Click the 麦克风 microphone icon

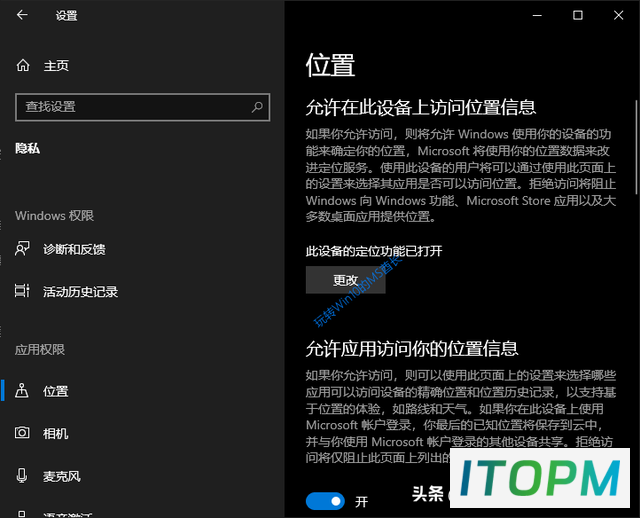click(22, 476)
